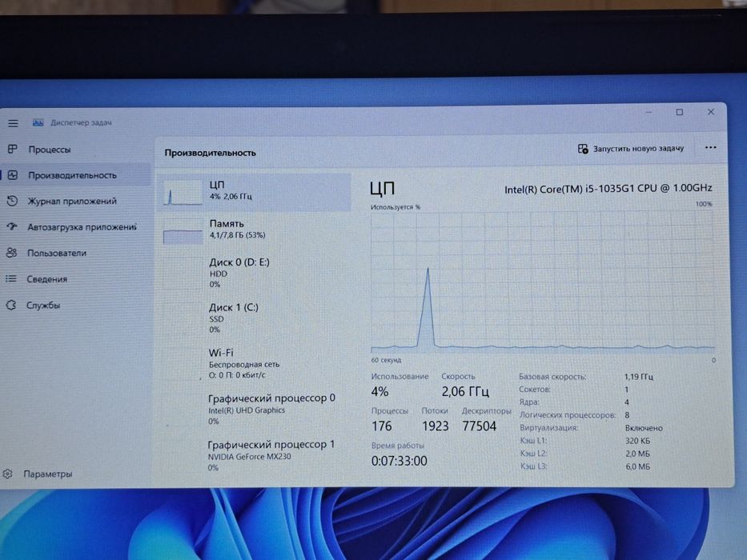The image size is (747, 560).
Task: Click the Виртуализация Включено value
Action: [644, 428]
